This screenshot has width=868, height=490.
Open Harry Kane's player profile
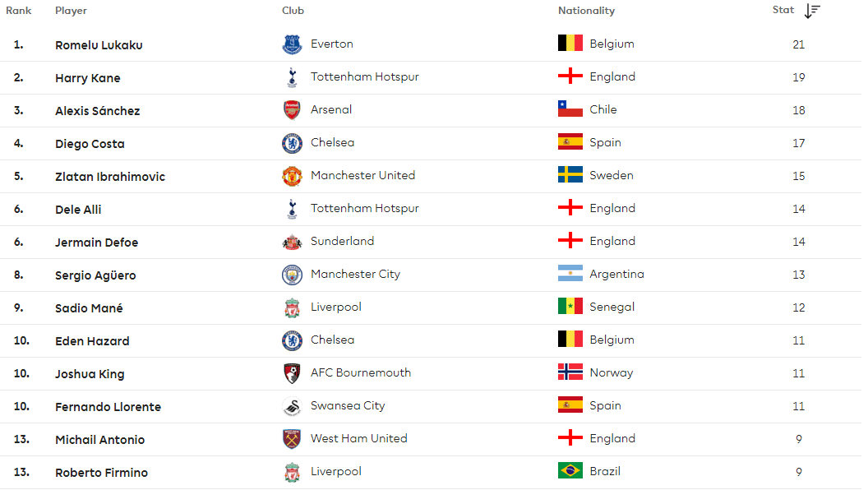87,78
